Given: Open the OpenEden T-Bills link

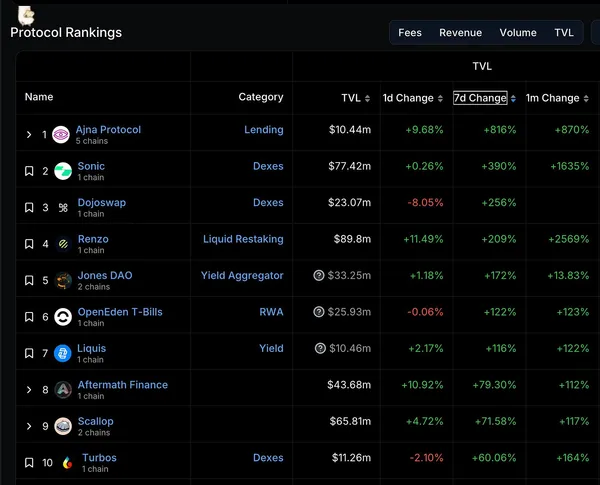Looking at the screenshot, I should click(120, 312).
